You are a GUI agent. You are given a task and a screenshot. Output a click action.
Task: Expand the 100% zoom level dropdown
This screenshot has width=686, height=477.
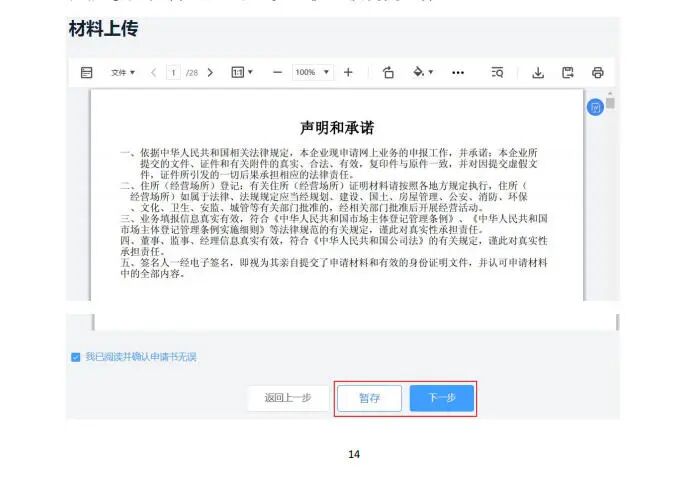point(311,72)
